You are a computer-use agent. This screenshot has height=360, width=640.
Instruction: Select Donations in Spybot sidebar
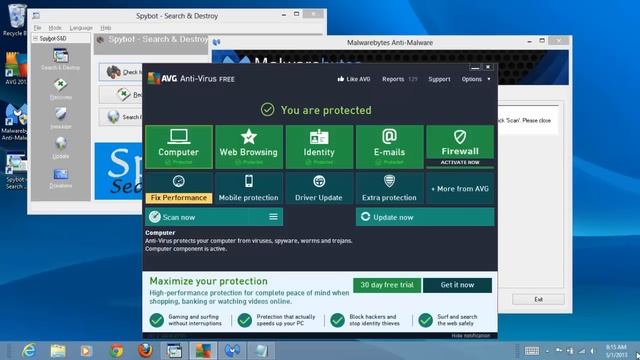(60, 178)
